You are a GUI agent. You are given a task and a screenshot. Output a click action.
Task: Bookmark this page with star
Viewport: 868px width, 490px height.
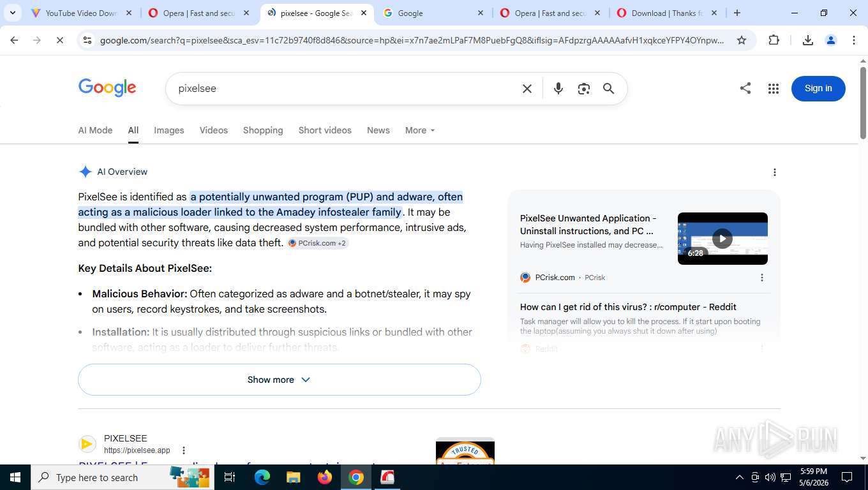pyautogui.click(x=742, y=40)
